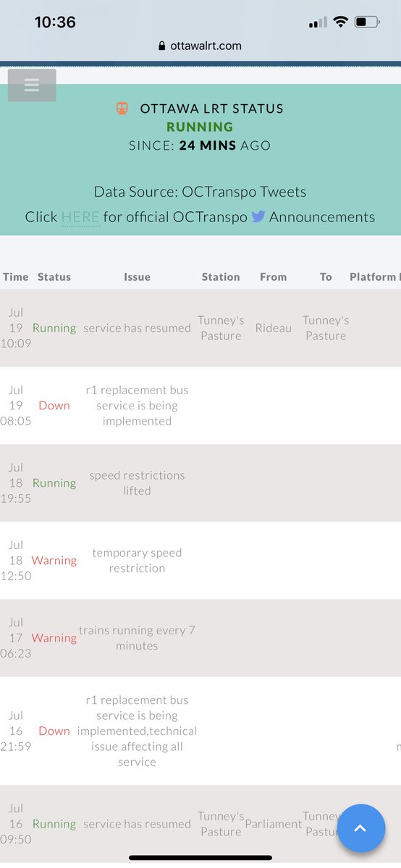Select Down status in Jul 19 08:05 row
401x868 pixels.
point(54,405)
